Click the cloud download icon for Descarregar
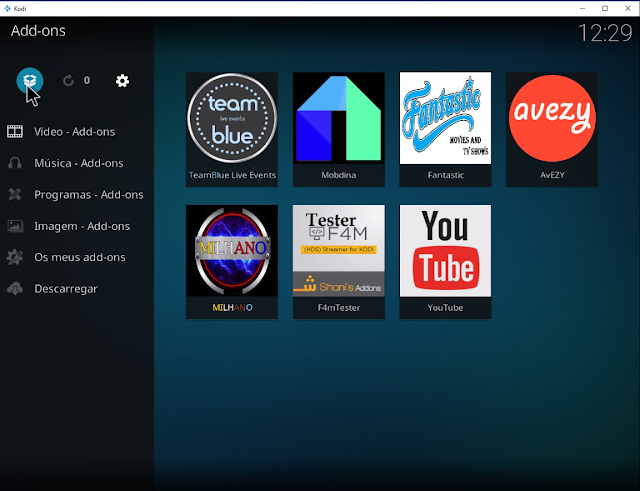The image size is (640, 491). [15, 289]
